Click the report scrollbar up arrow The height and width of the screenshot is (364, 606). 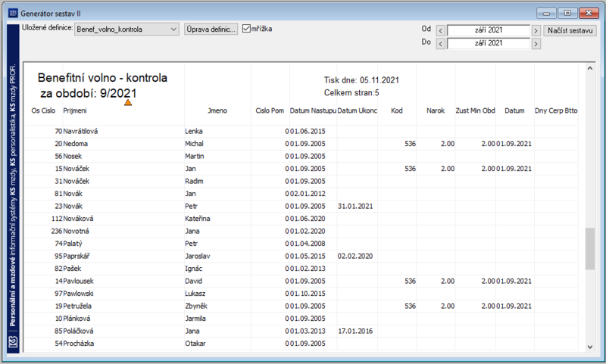[590, 68]
